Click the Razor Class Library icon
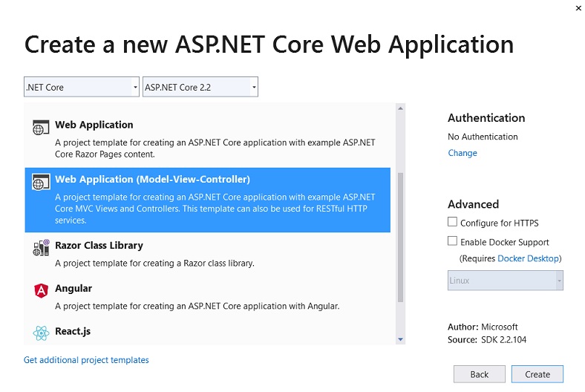 click(41, 247)
